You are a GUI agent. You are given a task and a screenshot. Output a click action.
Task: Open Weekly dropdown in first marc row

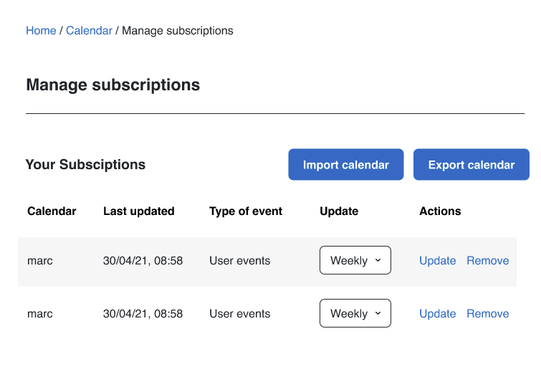[355, 260]
